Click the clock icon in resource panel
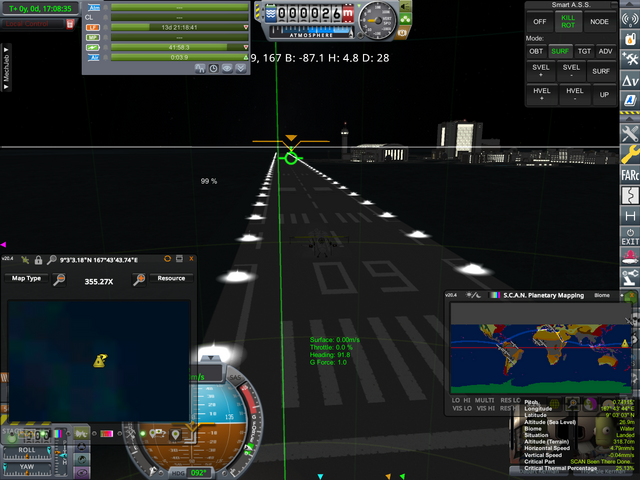Viewport: 640px width, 480px height. [x=213, y=68]
